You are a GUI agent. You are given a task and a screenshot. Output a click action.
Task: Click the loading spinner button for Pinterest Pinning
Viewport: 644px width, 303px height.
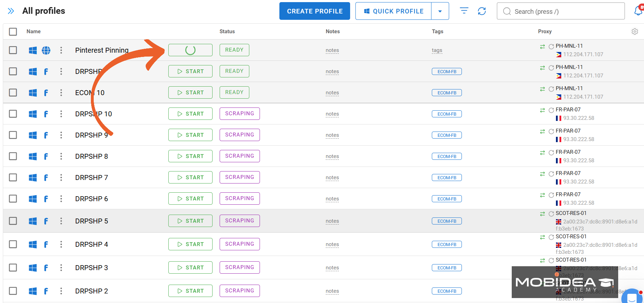pos(190,50)
